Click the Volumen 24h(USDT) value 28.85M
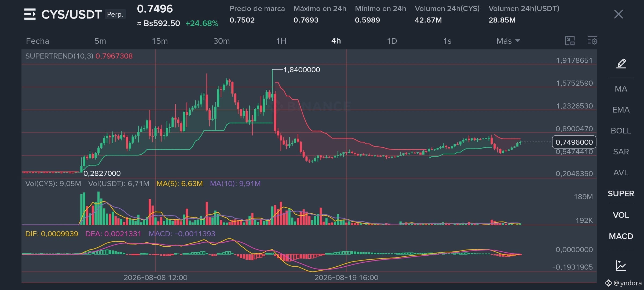 (502, 20)
